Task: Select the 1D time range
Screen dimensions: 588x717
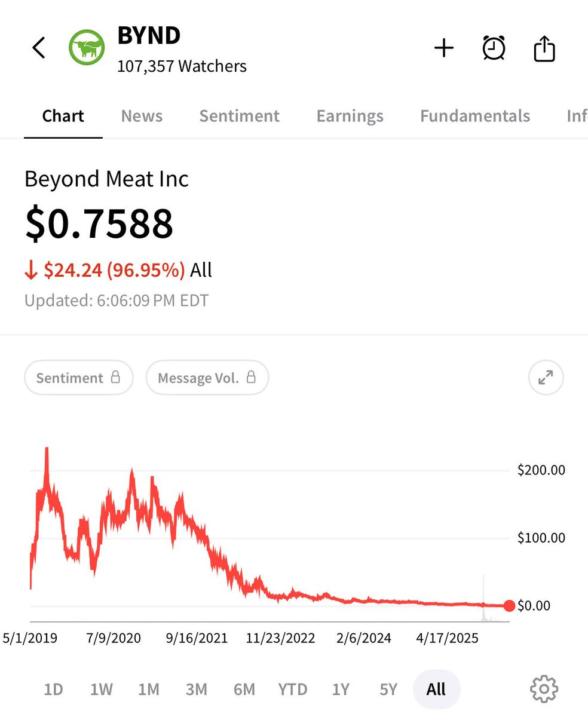Action: [x=53, y=689]
